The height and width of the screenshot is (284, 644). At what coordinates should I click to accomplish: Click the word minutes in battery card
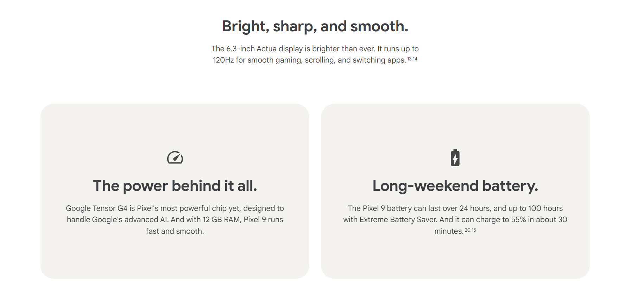[449, 231]
